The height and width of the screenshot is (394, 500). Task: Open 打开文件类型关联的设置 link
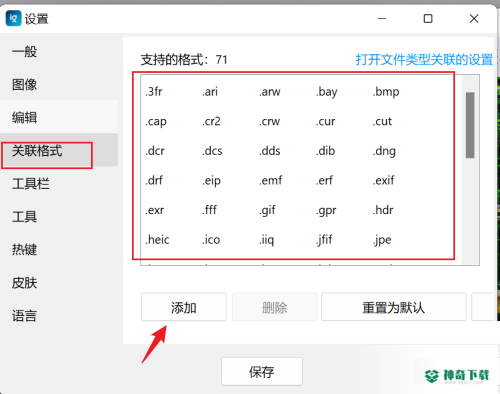click(424, 60)
